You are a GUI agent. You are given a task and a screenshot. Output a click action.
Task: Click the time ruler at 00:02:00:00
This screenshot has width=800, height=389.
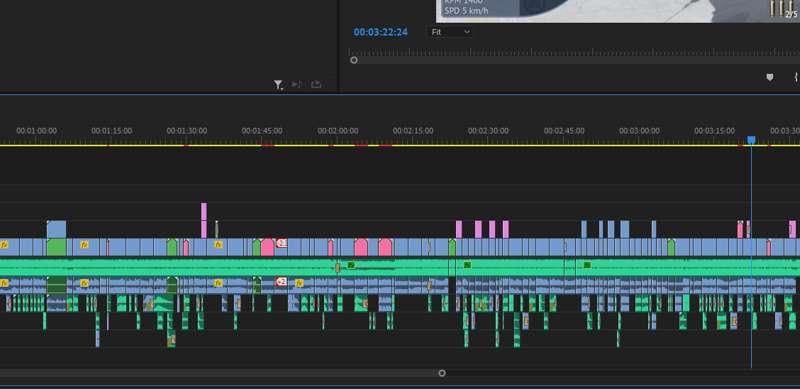(x=338, y=131)
